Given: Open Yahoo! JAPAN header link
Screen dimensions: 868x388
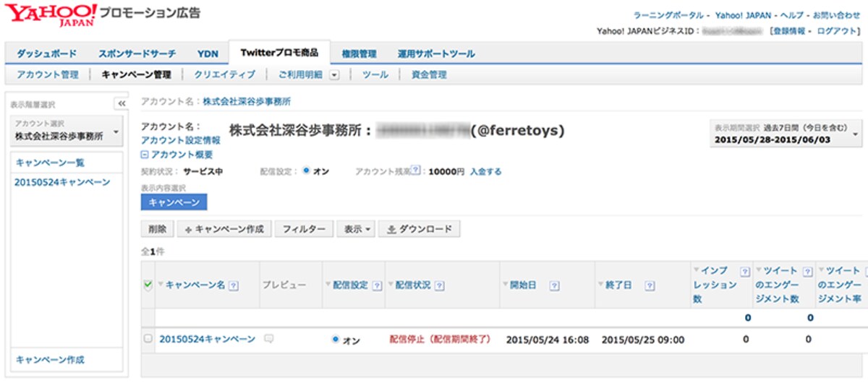Looking at the screenshot, I should pyautogui.click(x=744, y=14).
